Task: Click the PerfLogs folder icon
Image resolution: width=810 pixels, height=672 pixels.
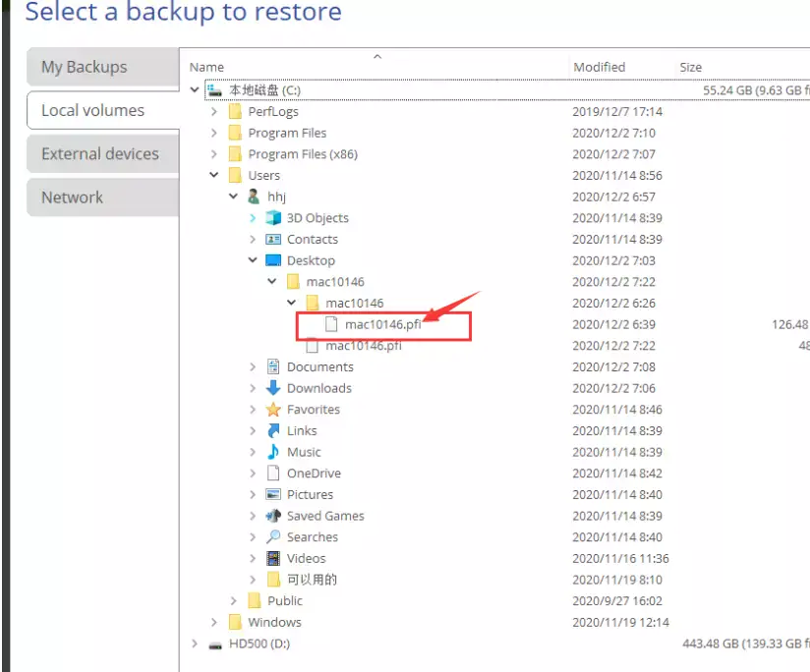Action: click(235, 111)
